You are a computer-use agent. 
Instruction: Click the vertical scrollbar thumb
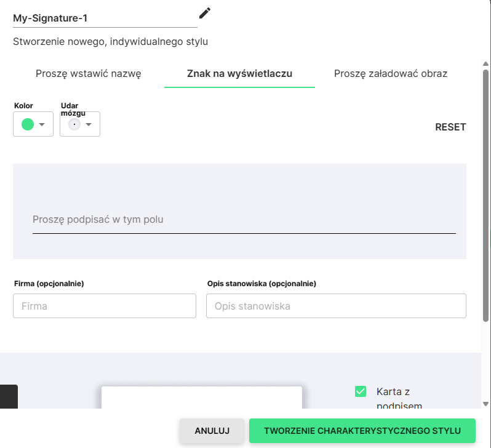point(485,196)
